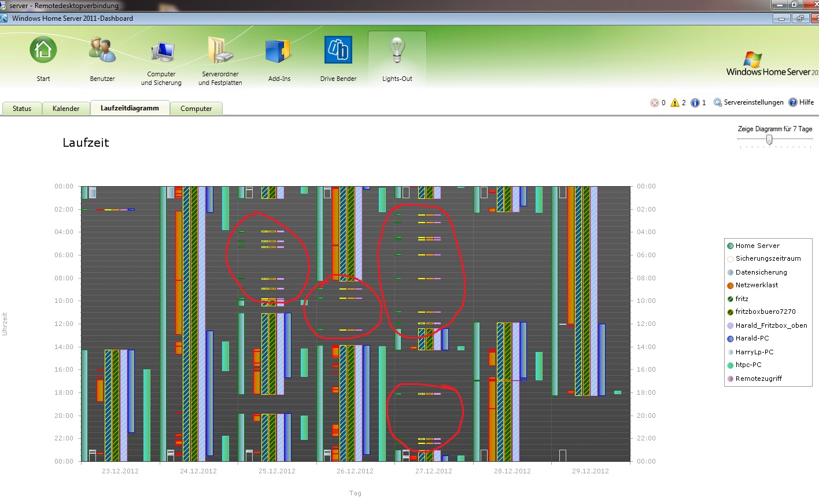Open the Hilfe help link

pyautogui.click(x=802, y=102)
